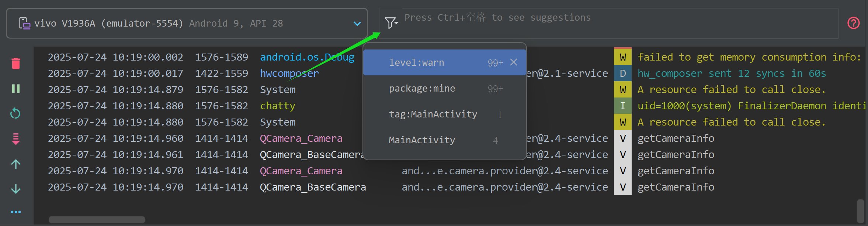
Task: Open the filter history funnel icon
Action: tap(391, 23)
